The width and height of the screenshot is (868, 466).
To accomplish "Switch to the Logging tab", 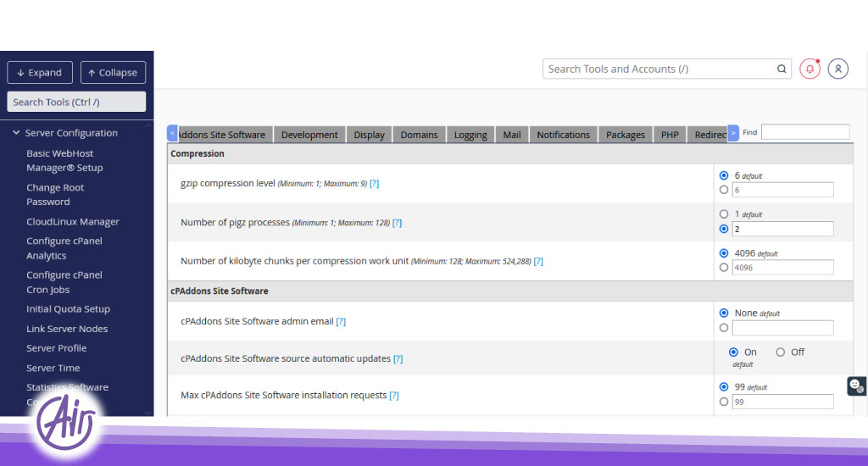I will click(x=470, y=135).
